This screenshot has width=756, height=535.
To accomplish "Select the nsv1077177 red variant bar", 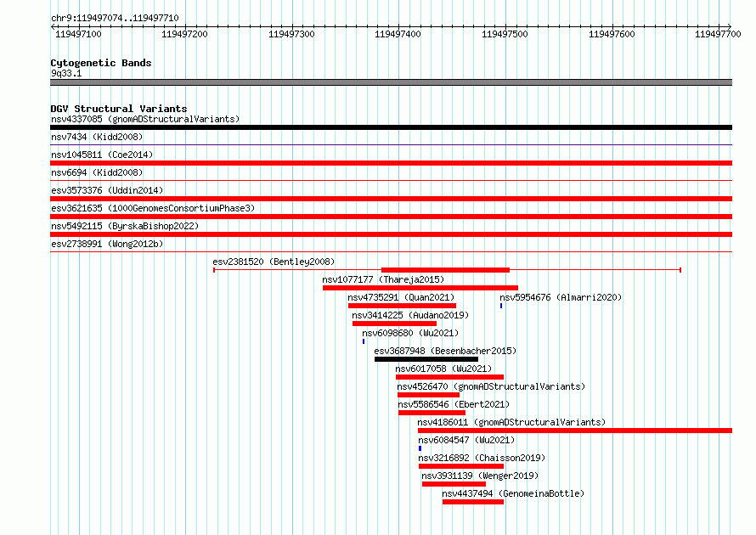I will [420, 288].
